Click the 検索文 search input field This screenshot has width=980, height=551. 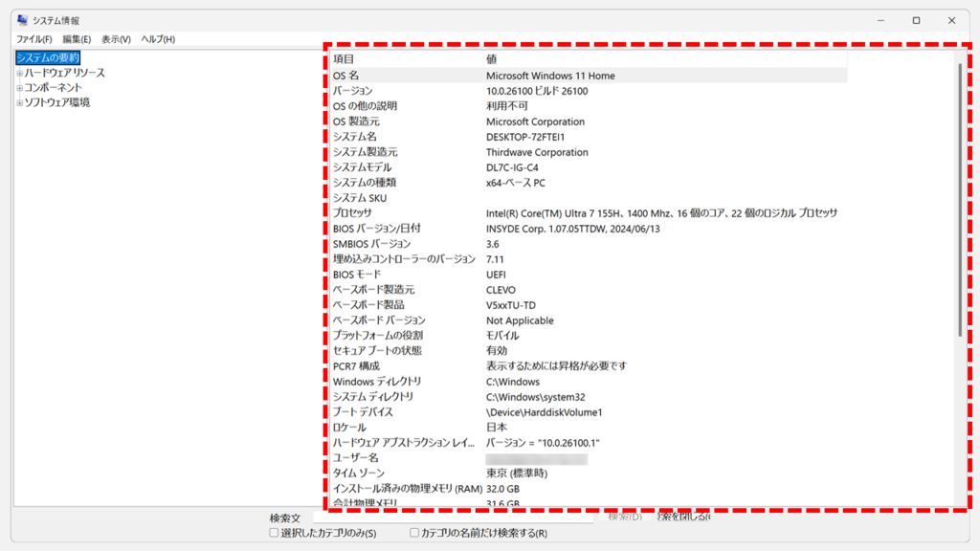click(x=453, y=518)
